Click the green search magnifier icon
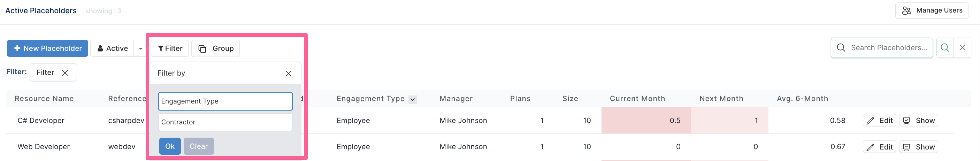This screenshot has width=980, height=161. [x=944, y=48]
